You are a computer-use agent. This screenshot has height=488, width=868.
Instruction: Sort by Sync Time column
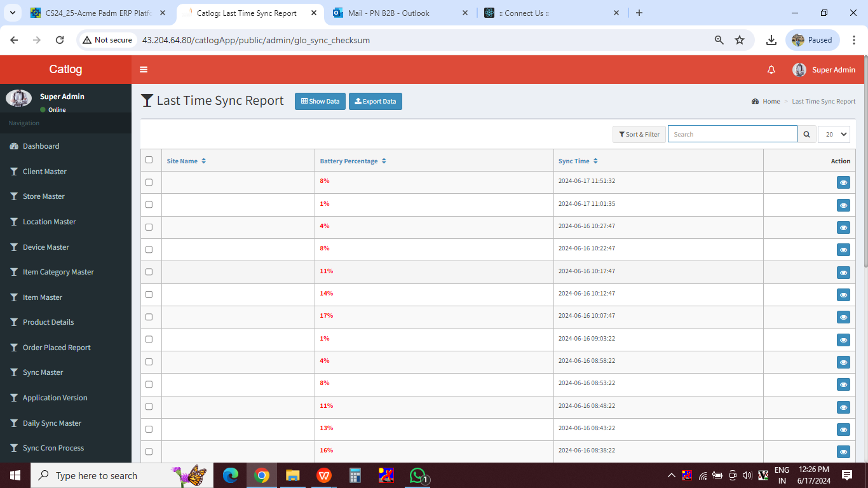tap(578, 161)
